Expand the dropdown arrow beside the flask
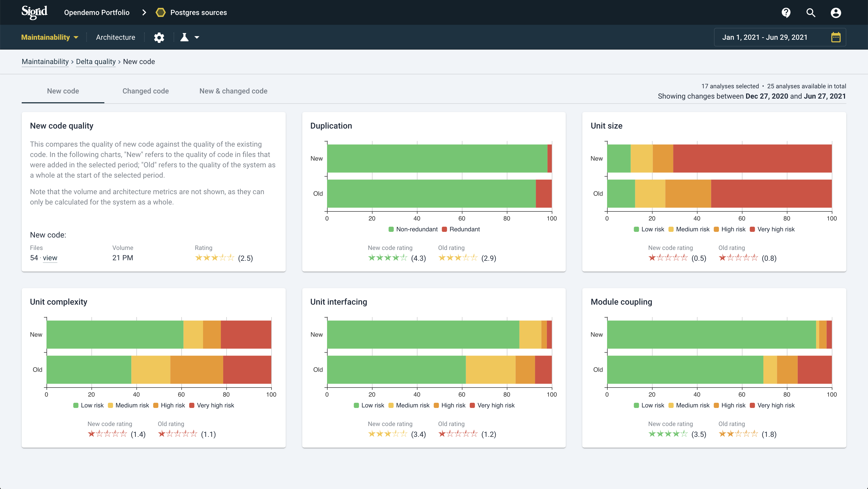 point(197,37)
